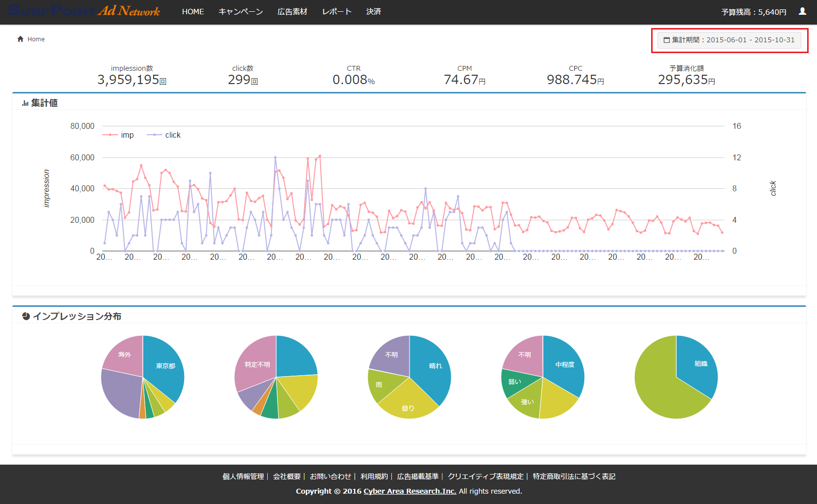
Task: Open the 集計期間 date range picker
Action: (729, 40)
